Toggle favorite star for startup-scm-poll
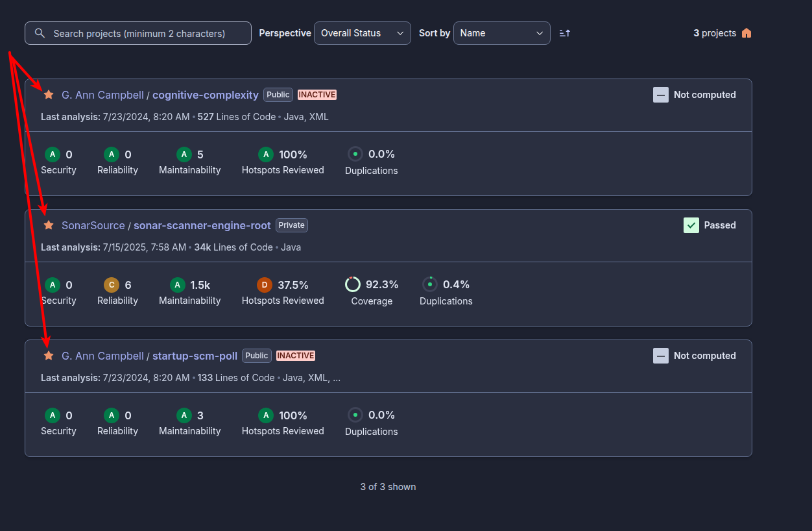The image size is (812, 531). (x=49, y=356)
